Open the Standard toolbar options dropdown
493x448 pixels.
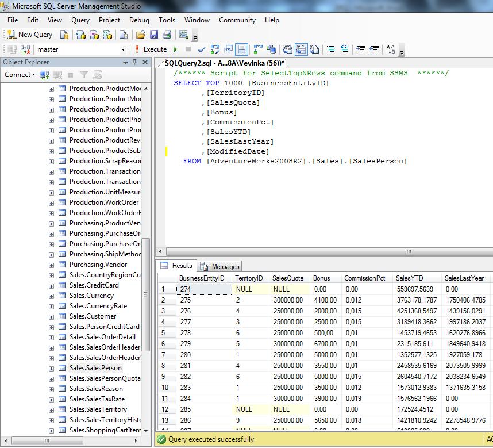click(x=195, y=36)
